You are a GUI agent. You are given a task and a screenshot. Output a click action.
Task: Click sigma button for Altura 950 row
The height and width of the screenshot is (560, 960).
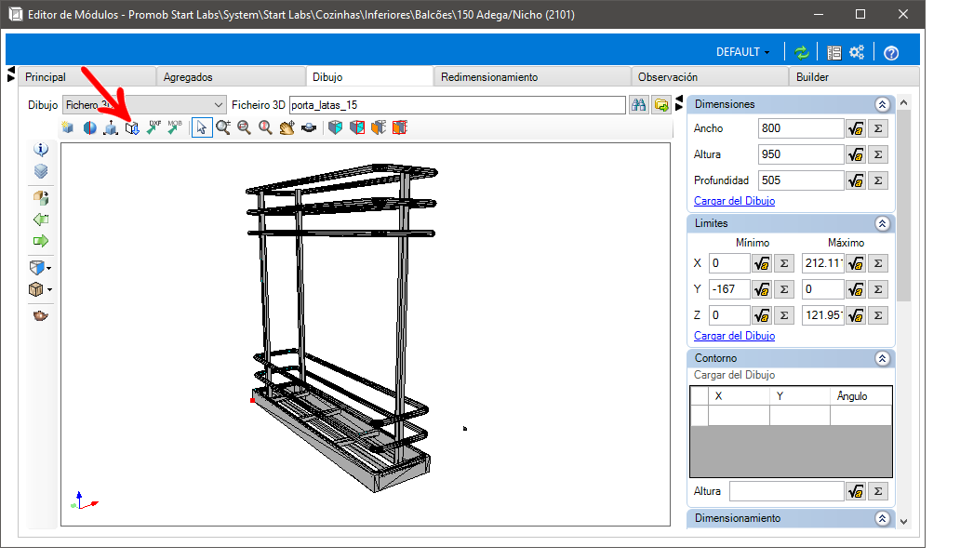coord(878,154)
